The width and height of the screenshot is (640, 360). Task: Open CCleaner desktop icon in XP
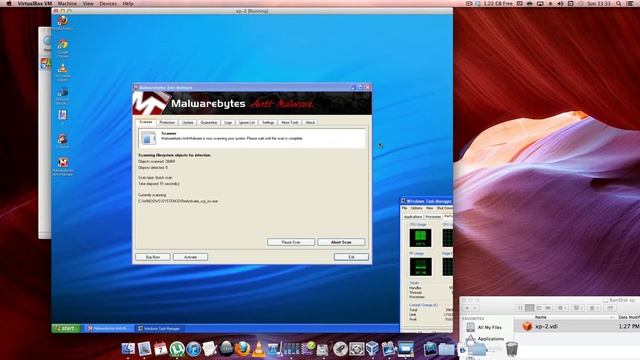click(62, 141)
